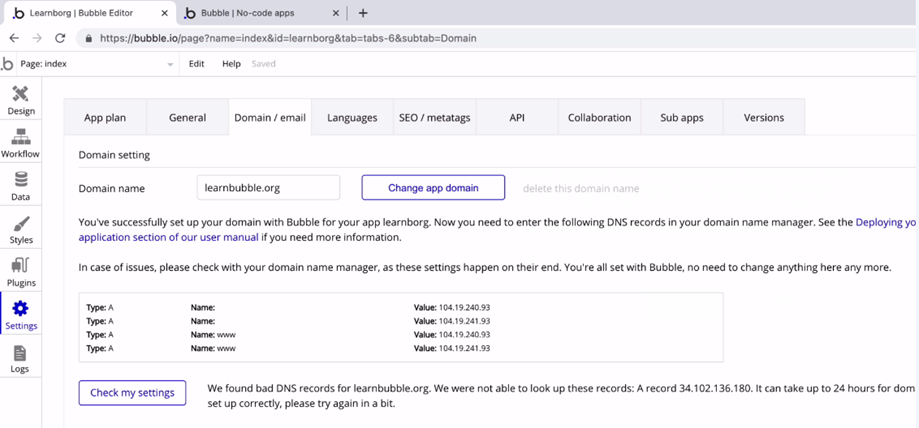Screen dimensions: 919x428
Task: Switch to the Versions tab
Action: point(764,117)
